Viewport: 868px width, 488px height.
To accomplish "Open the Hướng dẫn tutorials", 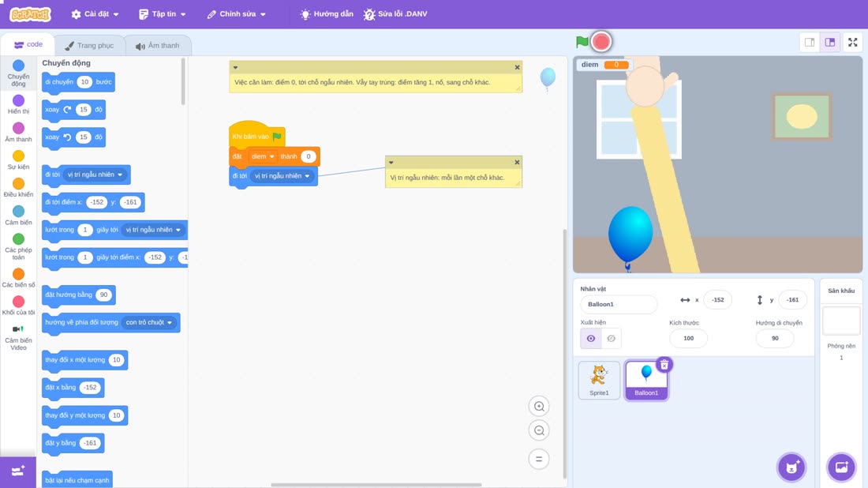I will pyautogui.click(x=327, y=14).
